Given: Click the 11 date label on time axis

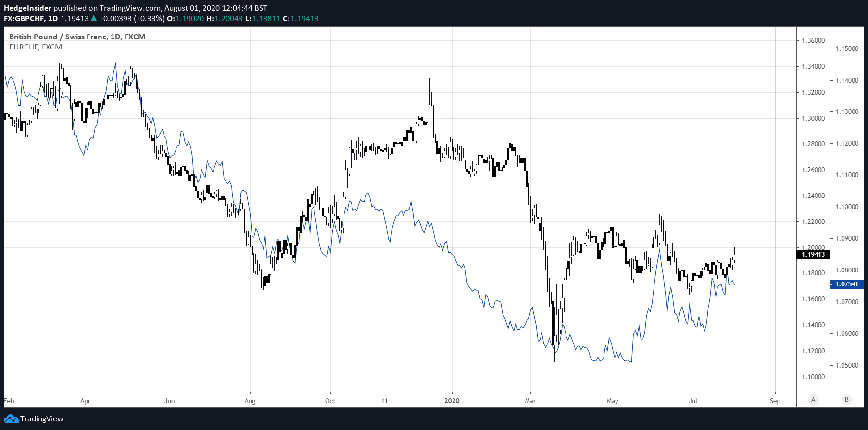Looking at the screenshot, I should click(x=384, y=401).
